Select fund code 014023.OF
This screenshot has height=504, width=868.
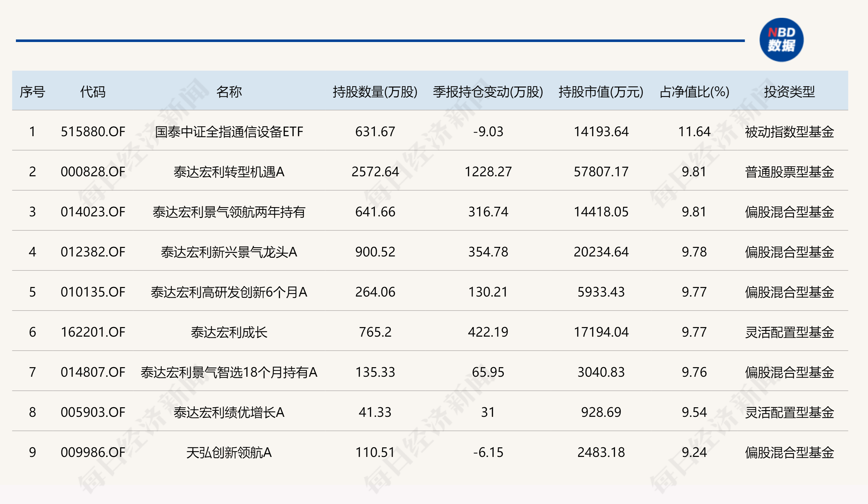point(93,212)
